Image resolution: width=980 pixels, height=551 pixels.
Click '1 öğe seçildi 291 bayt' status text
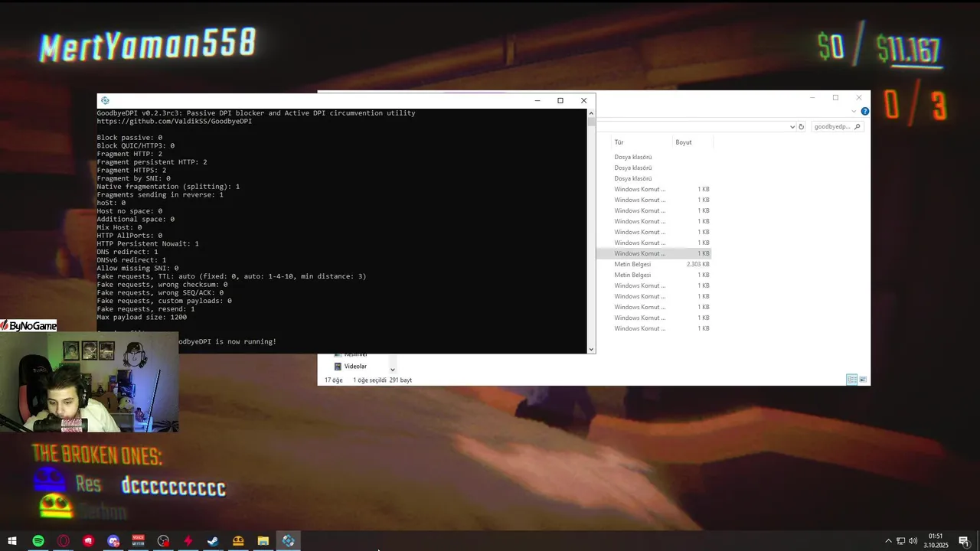click(x=382, y=380)
